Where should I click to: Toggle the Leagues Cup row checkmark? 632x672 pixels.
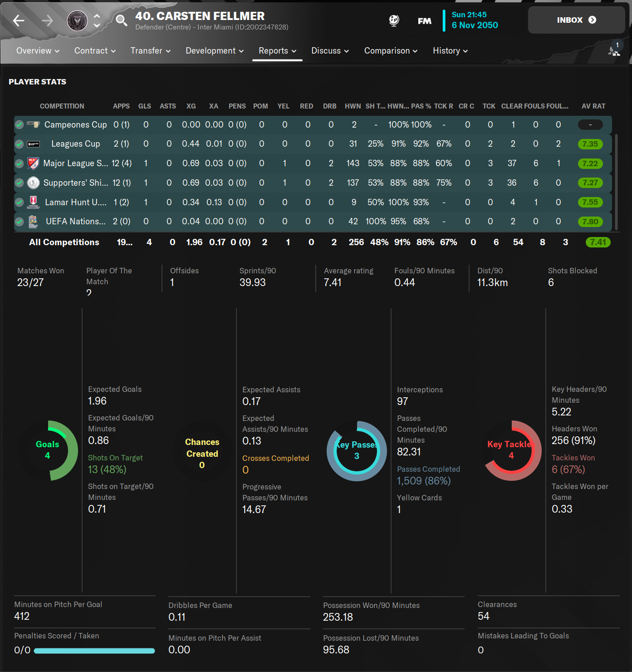pyautogui.click(x=19, y=144)
